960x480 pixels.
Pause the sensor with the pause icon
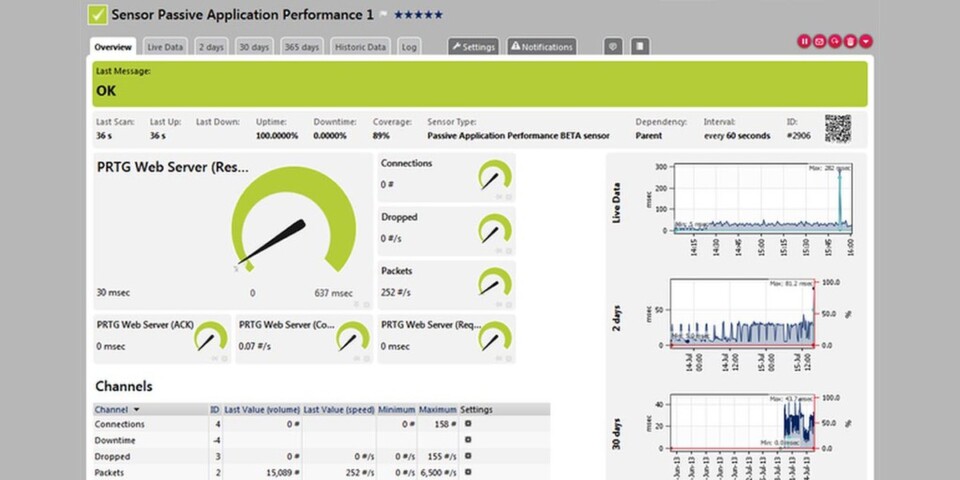pyautogui.click(x=804, y=41)
